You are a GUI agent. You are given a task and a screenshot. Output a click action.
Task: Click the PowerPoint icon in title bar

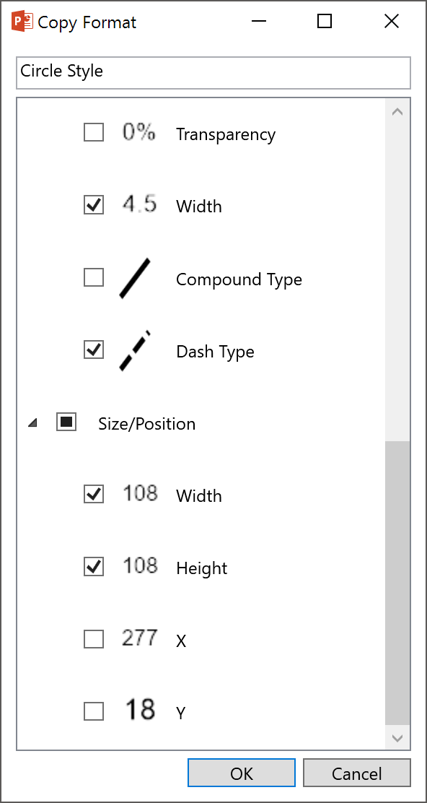22,22
